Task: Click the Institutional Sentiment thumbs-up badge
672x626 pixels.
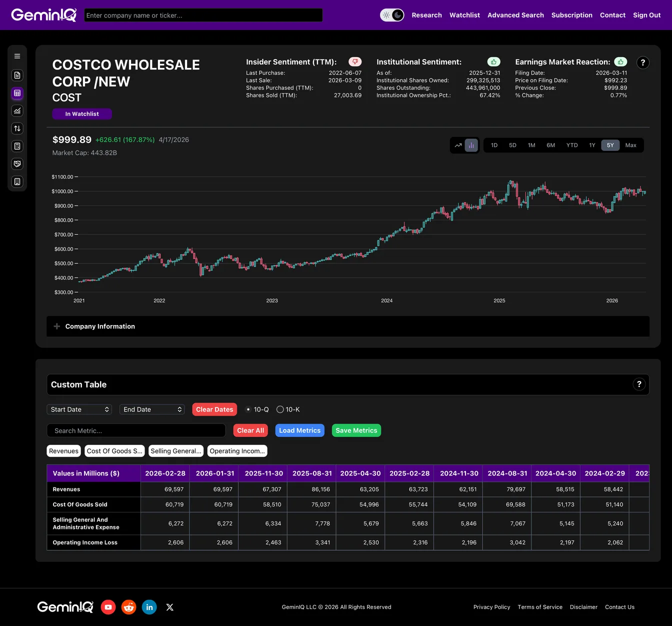Action: click(493, 62)
